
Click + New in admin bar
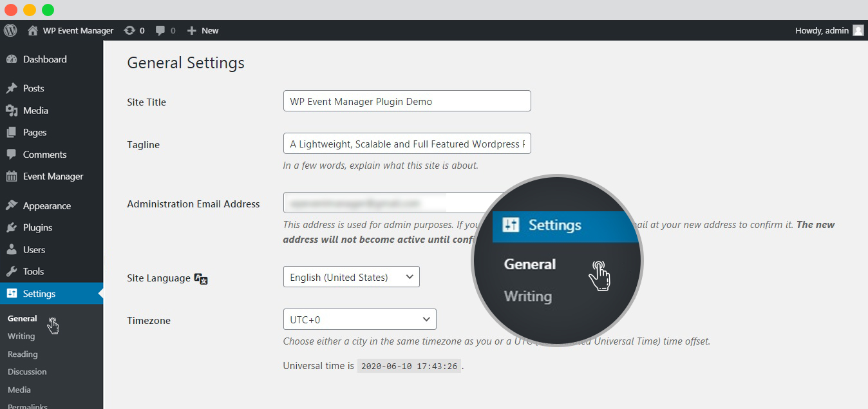[x=202, y=30]
